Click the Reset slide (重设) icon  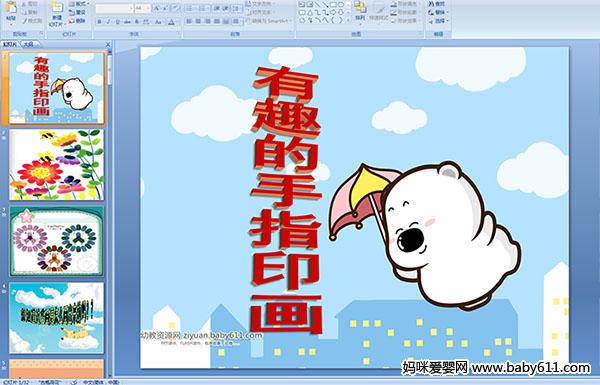pos(78,13)
